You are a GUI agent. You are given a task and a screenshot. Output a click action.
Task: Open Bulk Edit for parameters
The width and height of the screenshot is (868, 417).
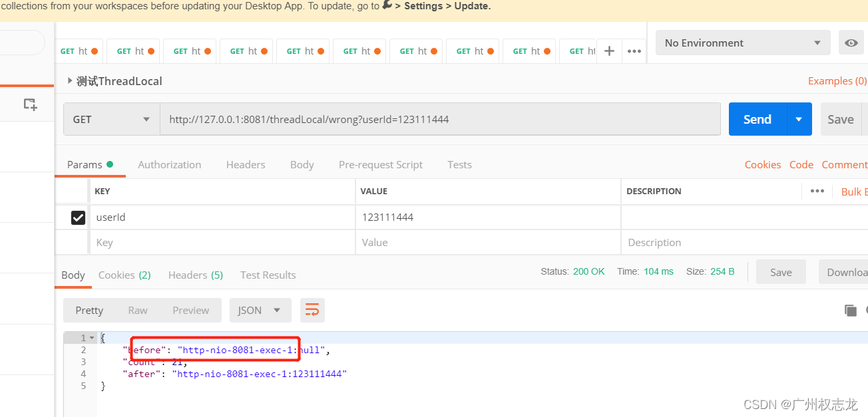tap(856, 191)
